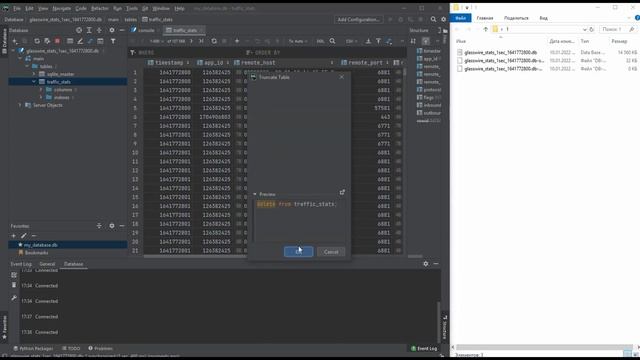
Task: Select sqlite_master table in tree
Action: [60, 74]
